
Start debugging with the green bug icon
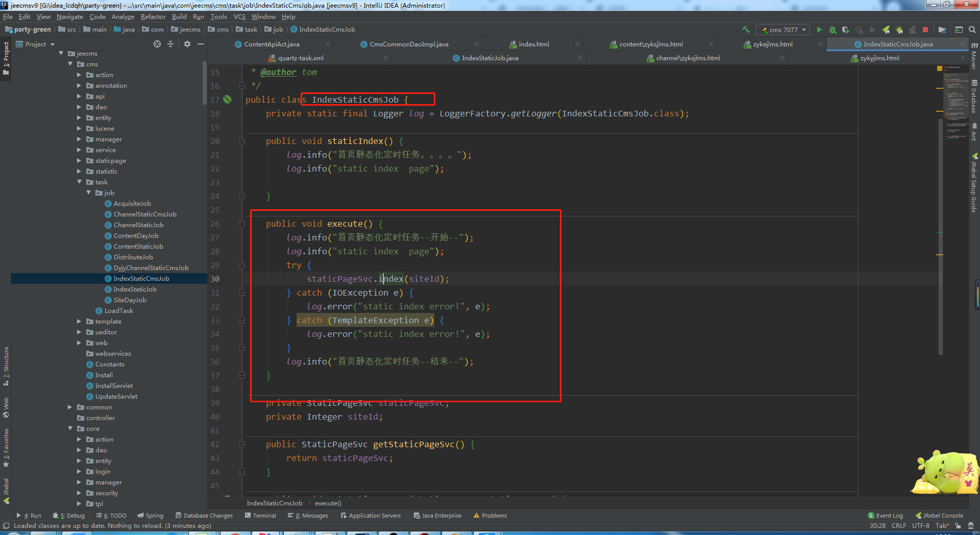point(832,30)
